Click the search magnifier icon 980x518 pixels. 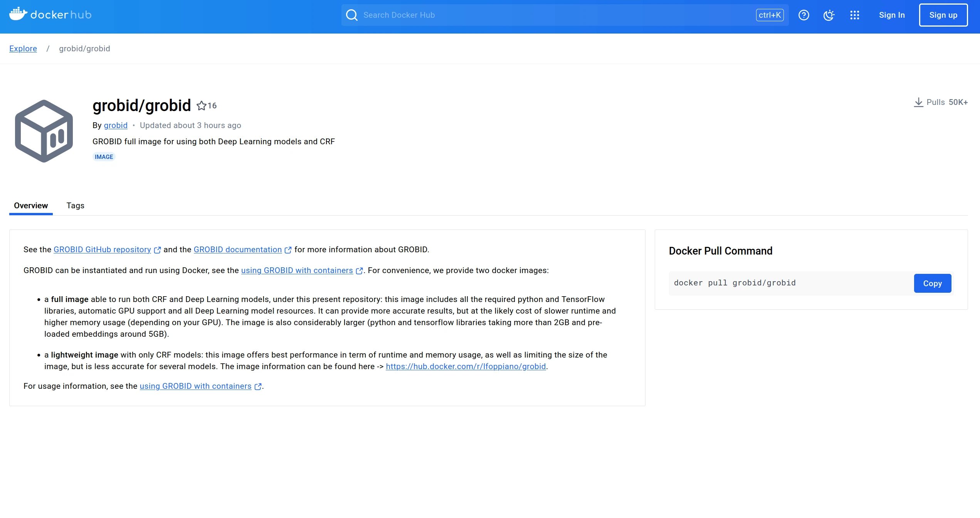(351, 15)
